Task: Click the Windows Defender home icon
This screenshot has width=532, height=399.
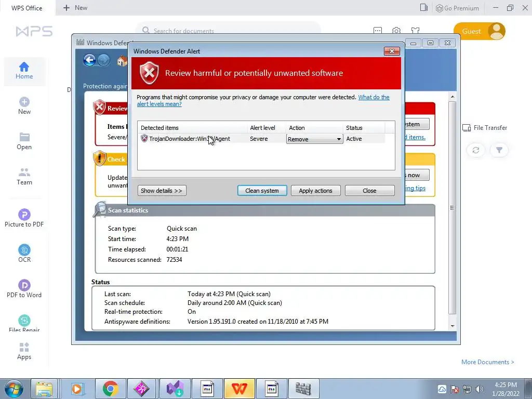Action: (122, 61)
